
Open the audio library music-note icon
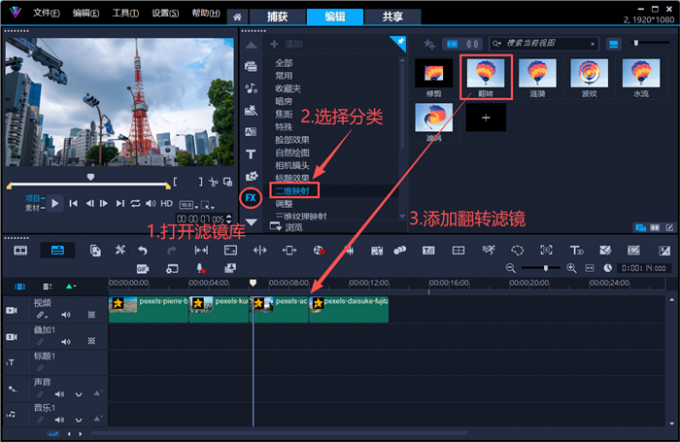coord(251,88)
